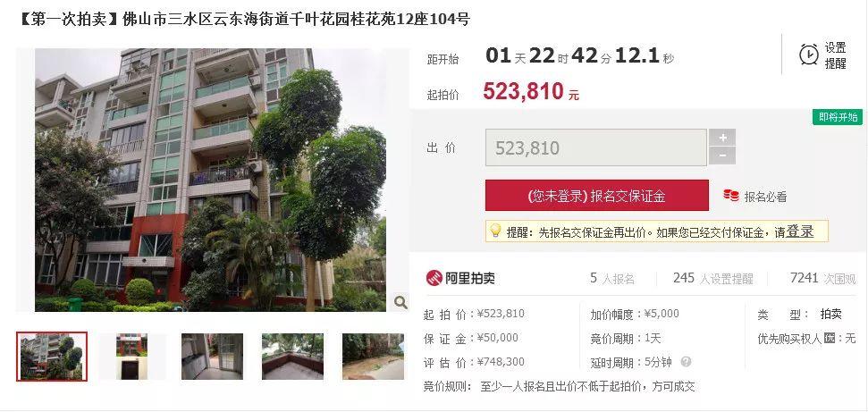Decrease bid with the minus button
The height and width of the screenshot is (412, 868).
pos(722,156)
